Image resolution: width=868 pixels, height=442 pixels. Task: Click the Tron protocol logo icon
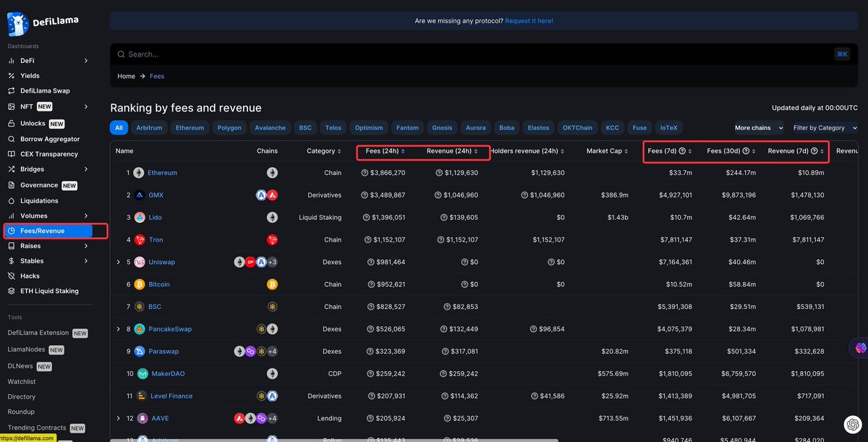coord(140,240)
